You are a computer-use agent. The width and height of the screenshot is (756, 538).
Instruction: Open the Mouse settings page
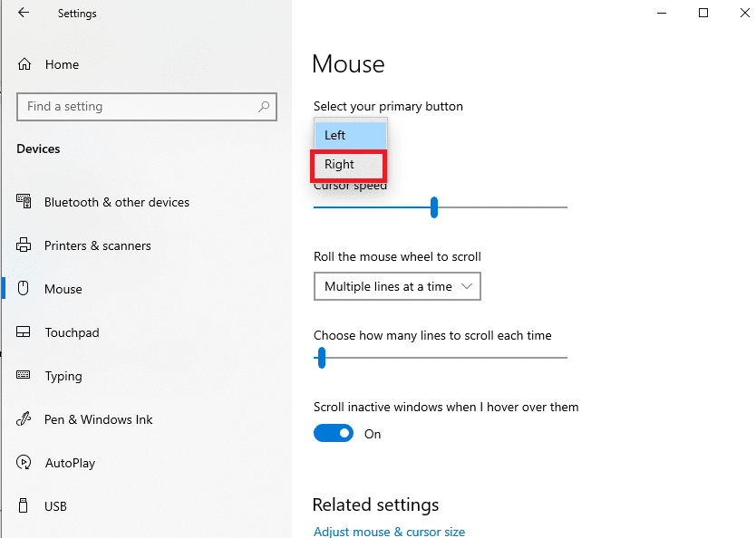click(63, 289)
